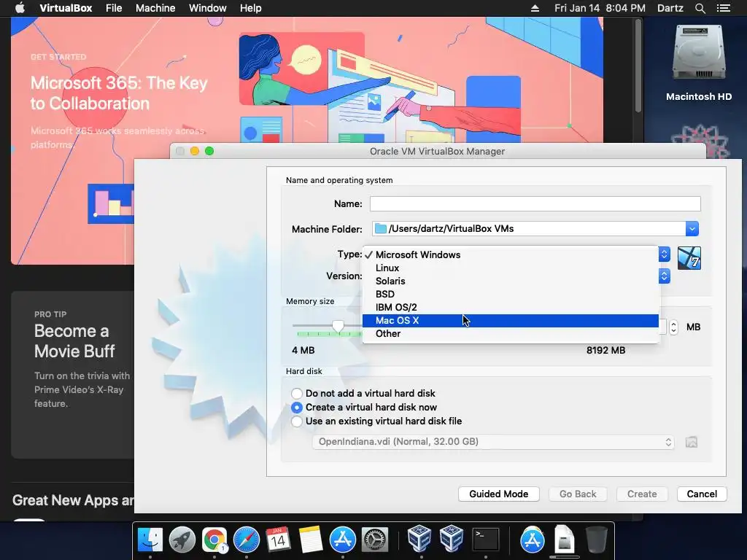Open Trash in the dock

coord(596,540)
